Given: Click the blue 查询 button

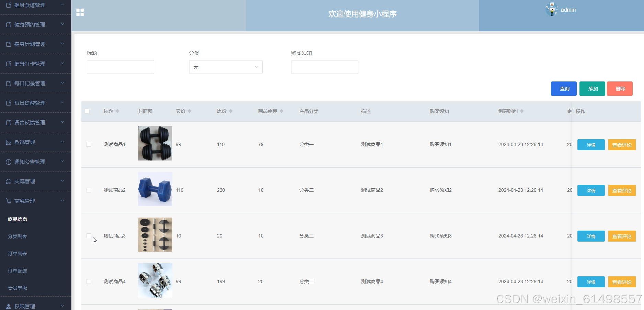Looking at the screenshot, I should click(x=564, y=89).
